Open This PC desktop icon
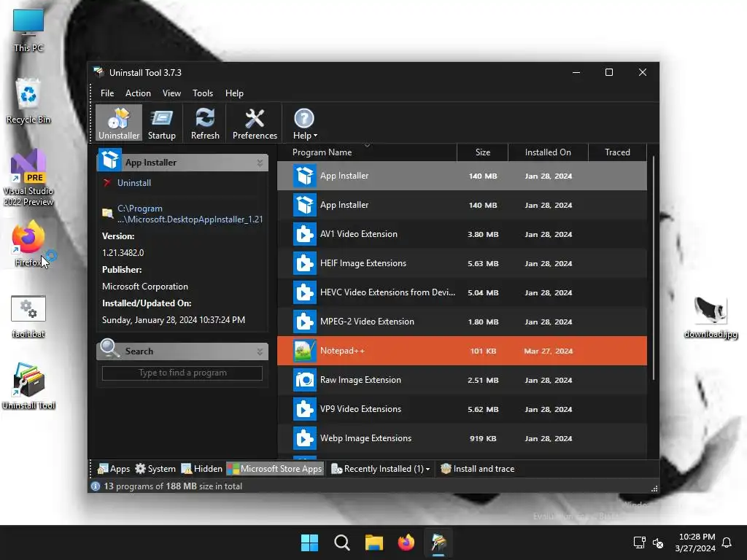747x560 pixels. (28, 31)
